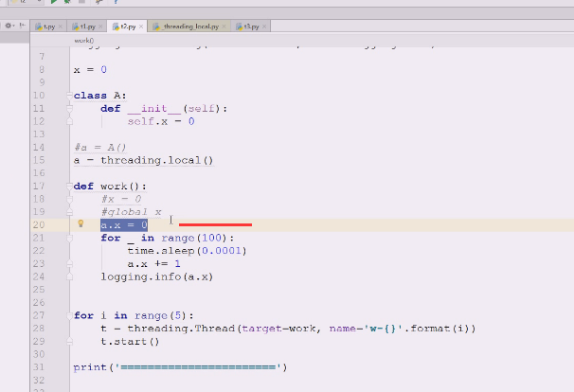Screen dimensions: 574x392
Task: Click line number 31 in the gutter
Action: (39, 367)
